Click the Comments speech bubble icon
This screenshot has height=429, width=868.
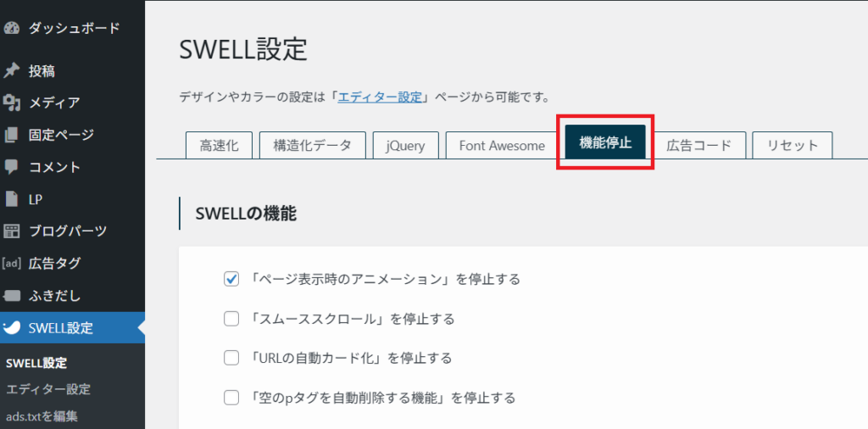(x=12, y=167)
